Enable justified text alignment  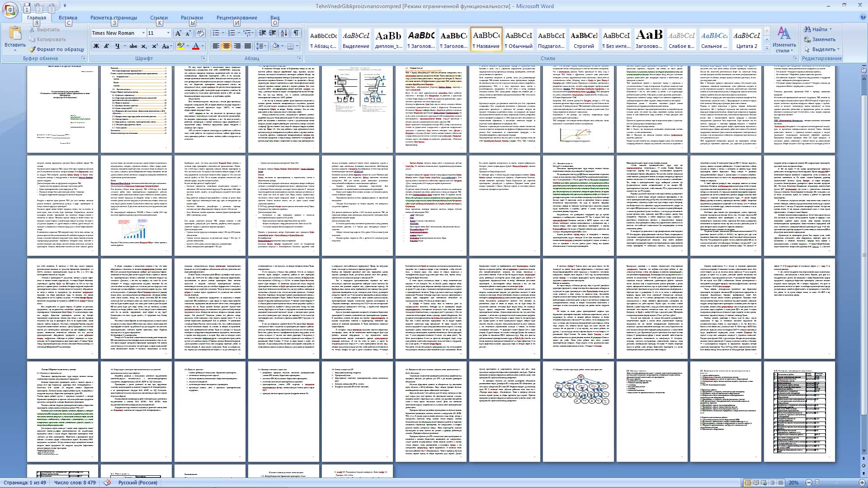click(x=247, y=46)
